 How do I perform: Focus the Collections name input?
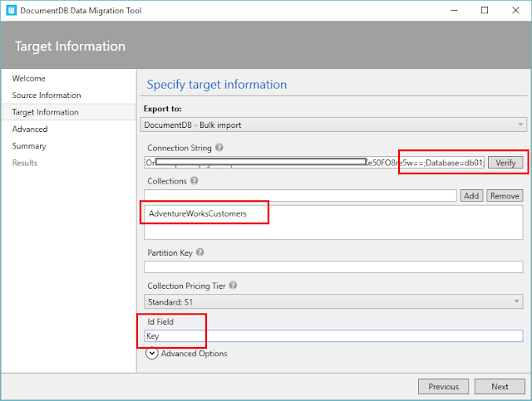(x=300, y=196)
